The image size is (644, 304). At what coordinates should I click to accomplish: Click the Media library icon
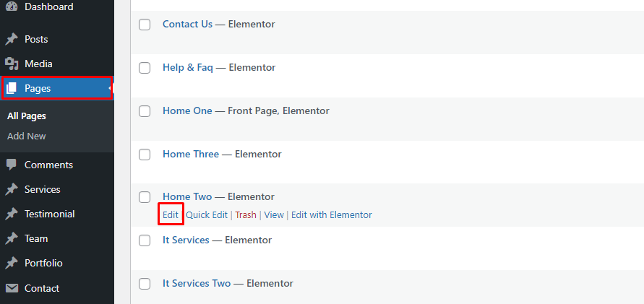12,64
